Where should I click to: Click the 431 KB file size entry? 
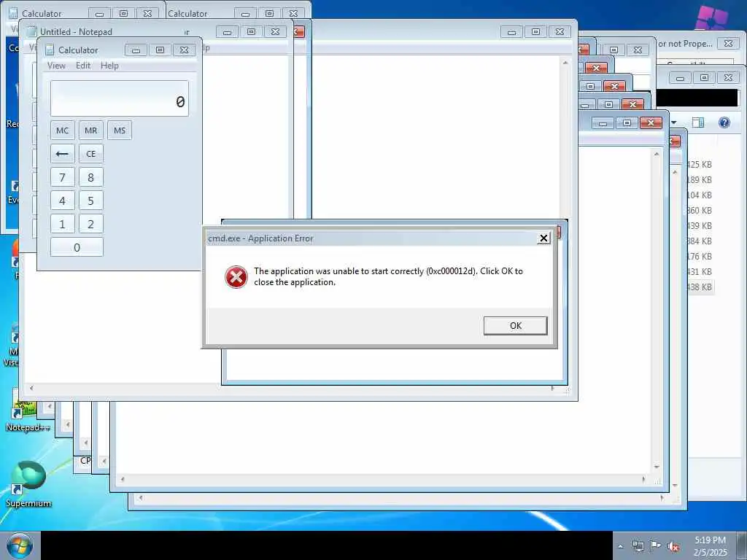pyautogui.click(x=700, y=271)
